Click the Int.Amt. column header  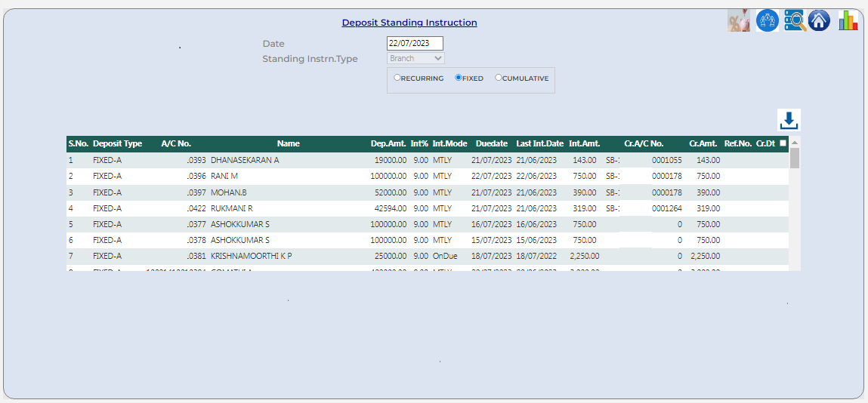(585, 143)
